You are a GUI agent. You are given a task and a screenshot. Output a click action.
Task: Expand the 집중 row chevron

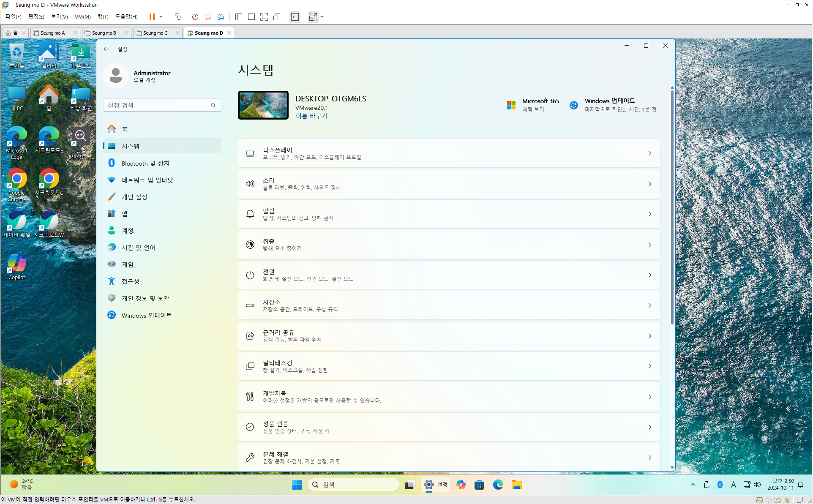(x=649, y=245)
